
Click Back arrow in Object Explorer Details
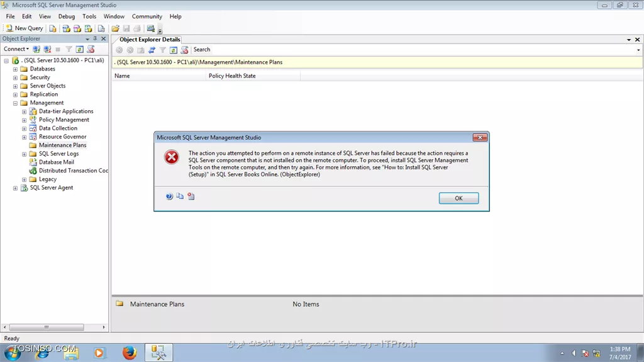tap(119, 50)
